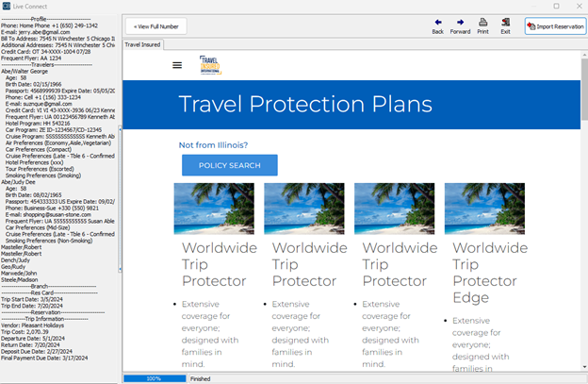Open the hamburger menu on page
588x384 pixels.
pyautogui.click(x=177, y=65)
